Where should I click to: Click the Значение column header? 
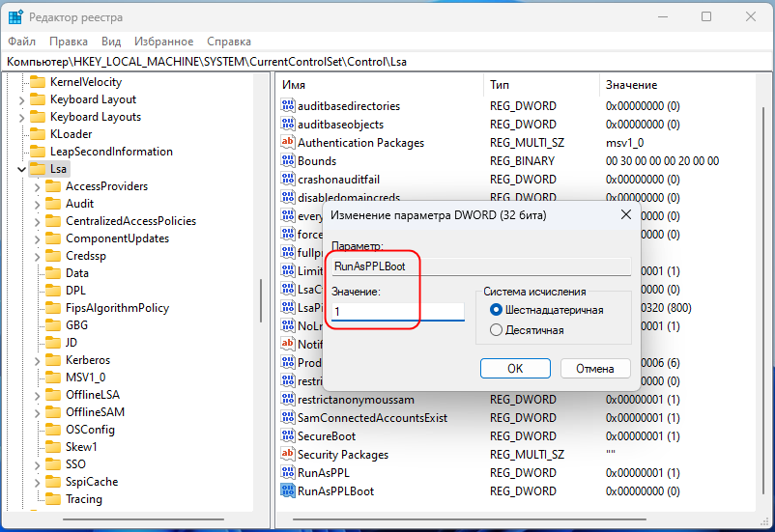click(x=677, y=85)
